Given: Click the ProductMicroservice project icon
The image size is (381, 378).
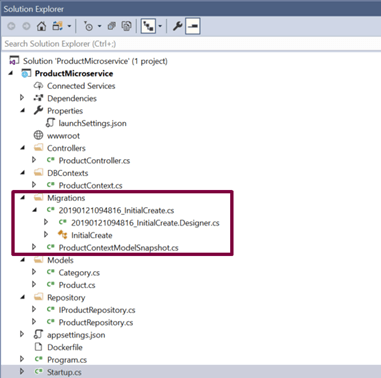Looking at the screenshot, I should (x=26, y=73).
